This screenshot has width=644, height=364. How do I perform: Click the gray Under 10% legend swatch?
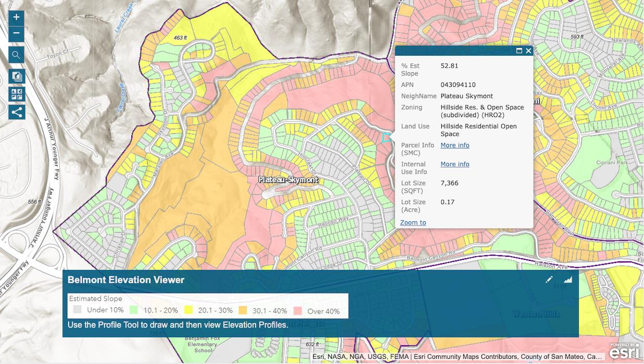click(78, 310)
